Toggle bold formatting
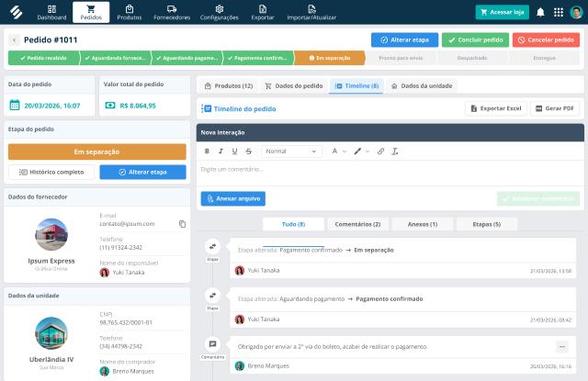 207,151
